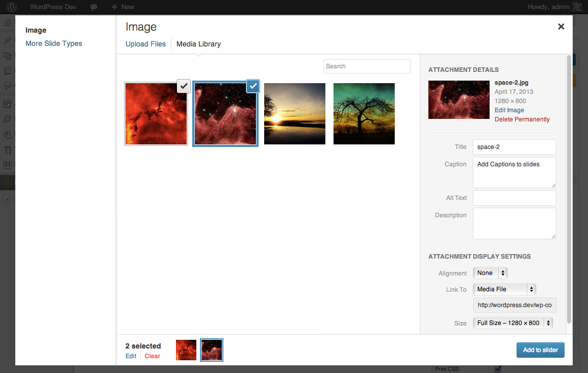Open the Alignment dropdown set to None

click(x=490, y=273)
